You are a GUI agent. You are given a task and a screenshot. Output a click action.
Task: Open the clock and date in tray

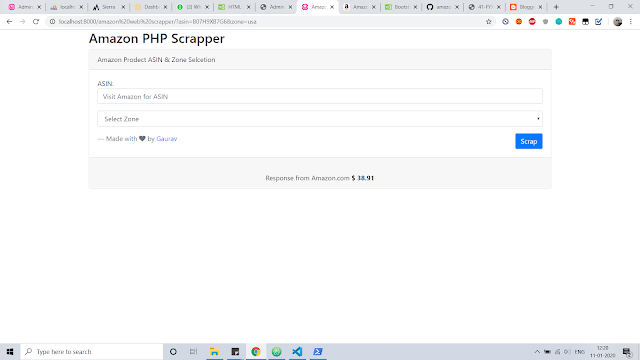click(x=602, y=351)
